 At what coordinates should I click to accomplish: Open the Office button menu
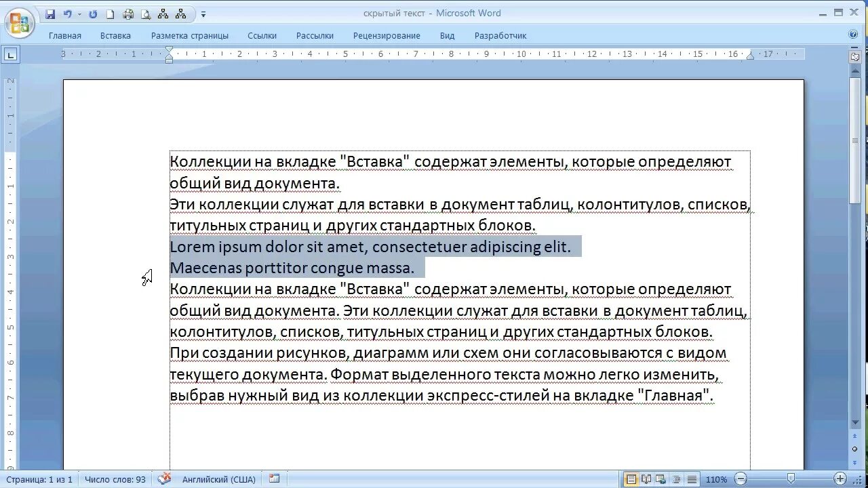click(x=20, y=24)
